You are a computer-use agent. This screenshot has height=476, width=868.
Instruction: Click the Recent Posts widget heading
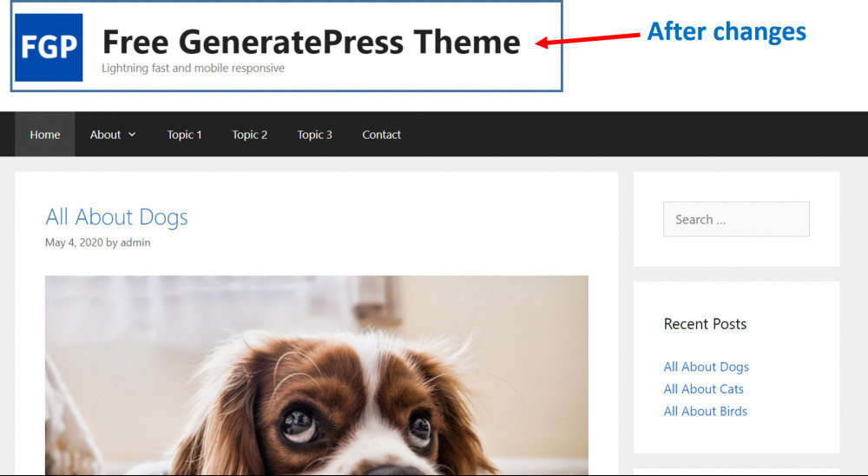(x=705, y=324)
